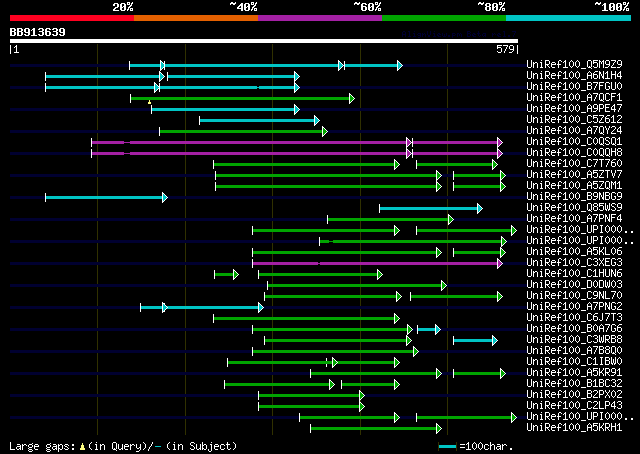The image size is (640, 454).
Task: Click the cyan 100char scale bar legend
Action: [x=447, y=447]
